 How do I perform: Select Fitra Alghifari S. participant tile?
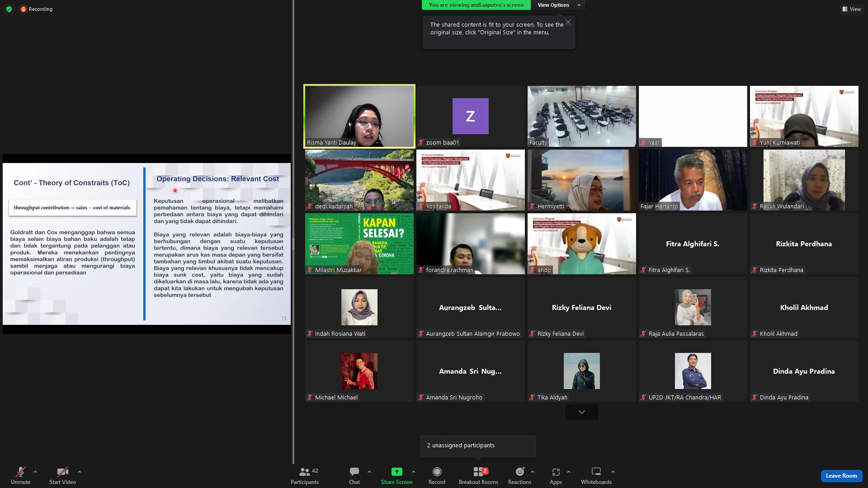point(693,244)
